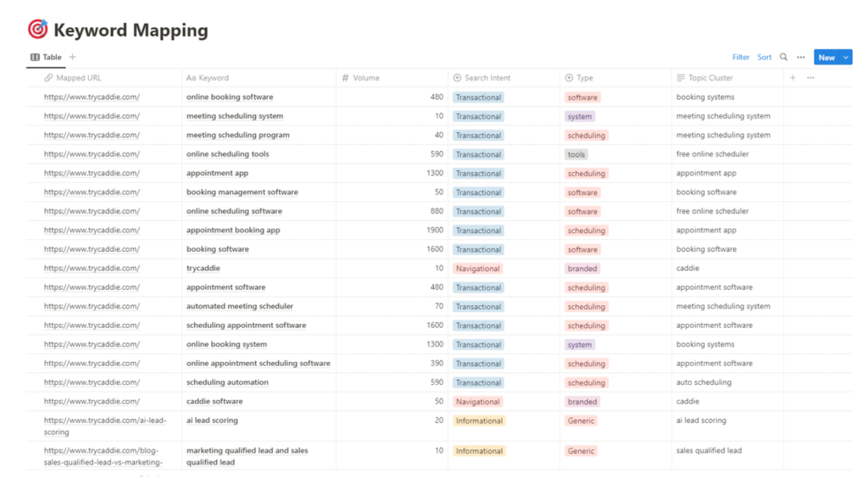Select the Transactional tag for online booking software
This screenshot has height=501, width=868.
click(x=478, y=97)
